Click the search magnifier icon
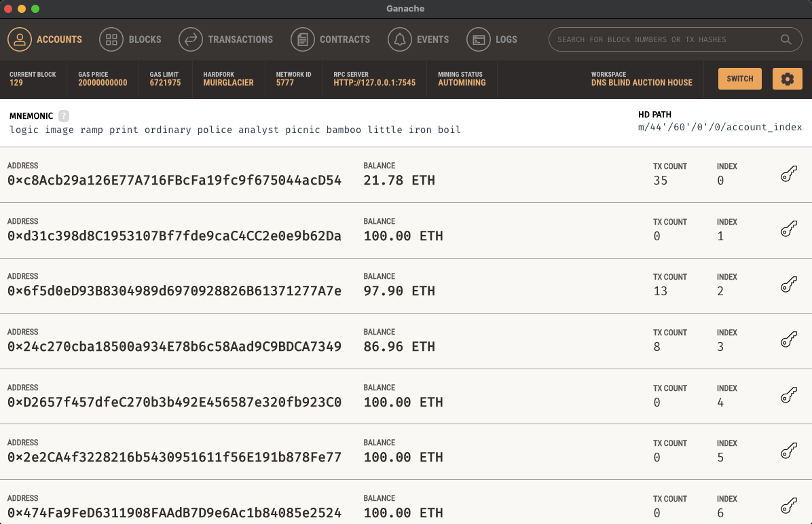 (786, 39)
